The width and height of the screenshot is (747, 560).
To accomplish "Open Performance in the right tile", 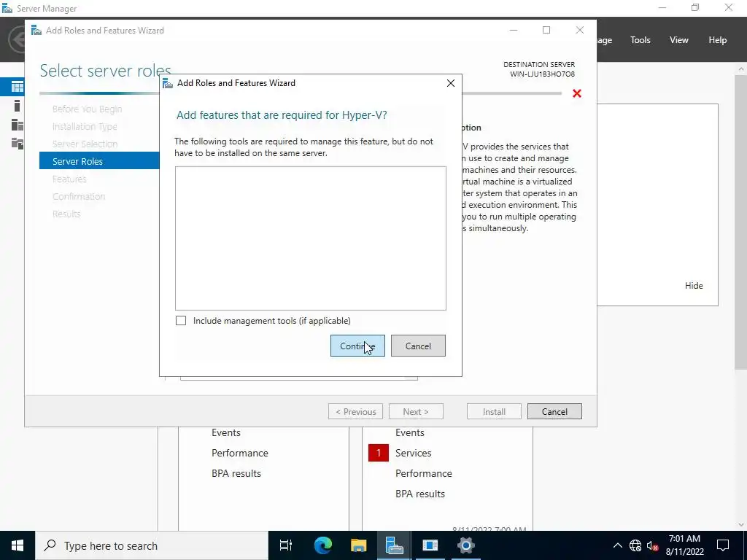I will pyautogui.click(x=424, y=473).
